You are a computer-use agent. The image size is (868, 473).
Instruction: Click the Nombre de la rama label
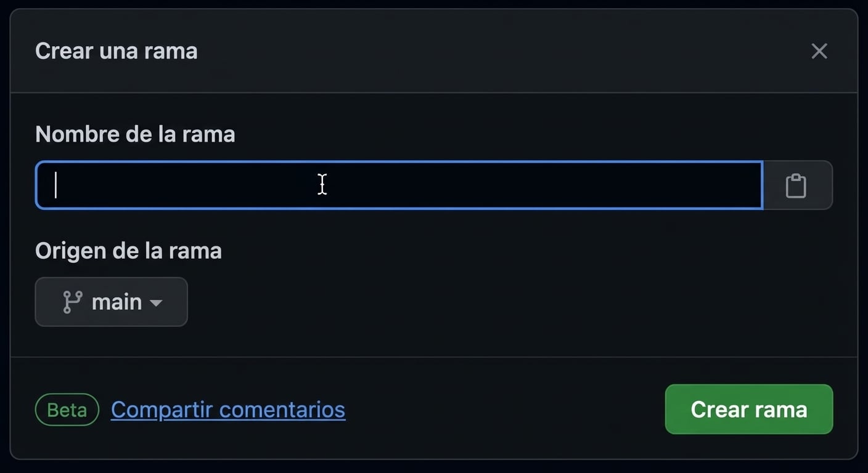coord(135,134)
